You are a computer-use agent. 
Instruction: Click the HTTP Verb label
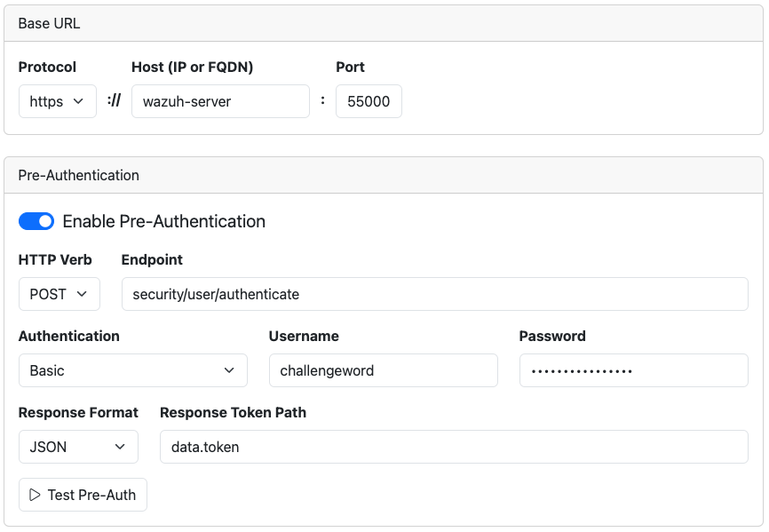tap(55, 260)
